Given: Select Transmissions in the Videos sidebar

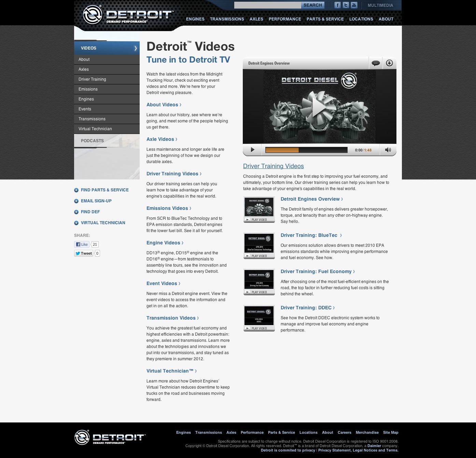Looking at the screenshot, I should click(107, 119).
